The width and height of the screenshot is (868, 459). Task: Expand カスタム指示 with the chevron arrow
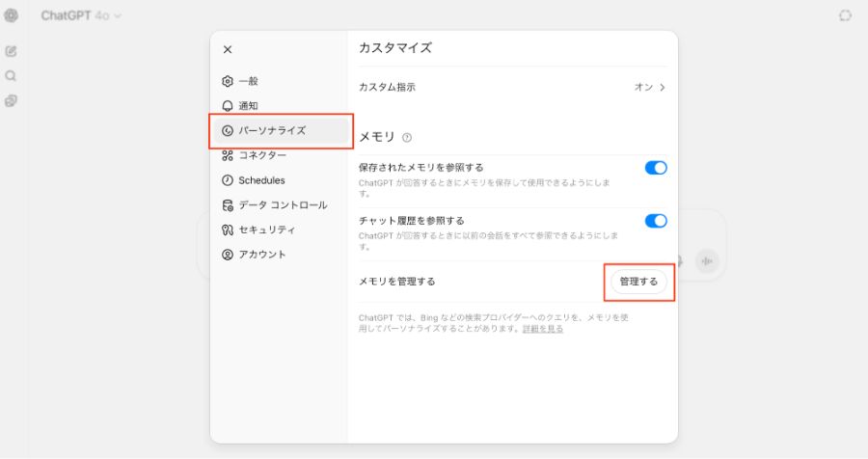(x=662, y=88)
